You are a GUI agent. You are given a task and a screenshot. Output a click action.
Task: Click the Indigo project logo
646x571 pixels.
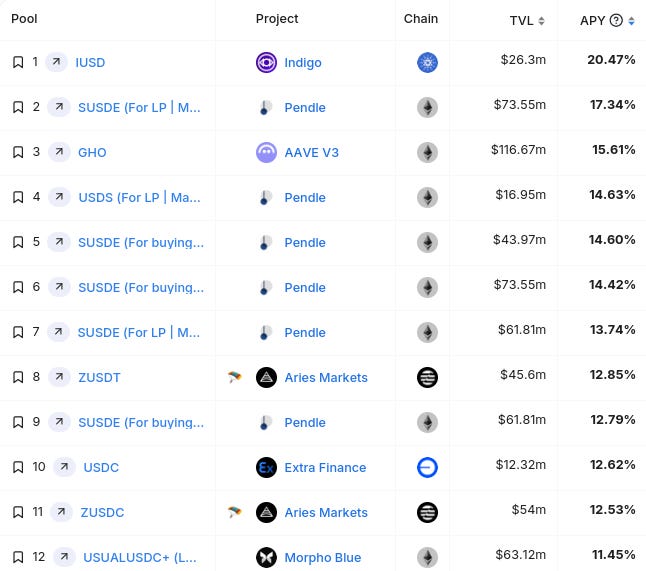pyautogui.click(x=266, y=63)
